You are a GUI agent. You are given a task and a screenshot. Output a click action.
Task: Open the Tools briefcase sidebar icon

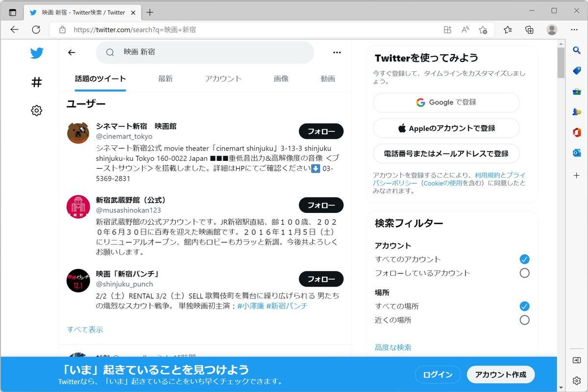577,91
